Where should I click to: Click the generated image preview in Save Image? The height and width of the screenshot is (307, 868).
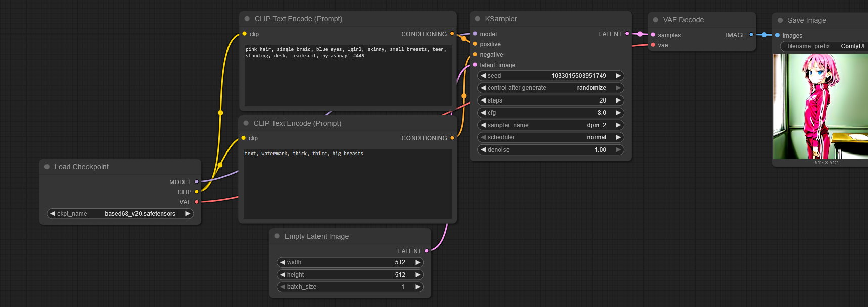point(820,106)
